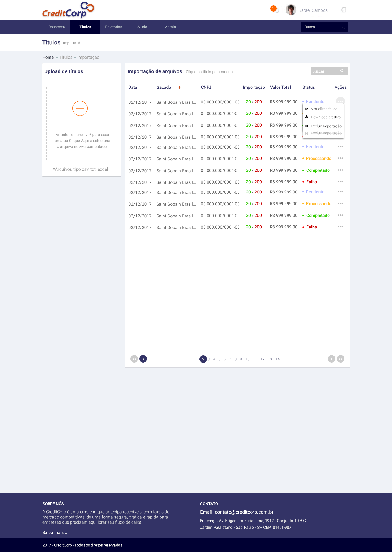This screenshot has width=392, height=552.
Task: Click search icon in the Buscar table field
Action: [x=342, y=71]
